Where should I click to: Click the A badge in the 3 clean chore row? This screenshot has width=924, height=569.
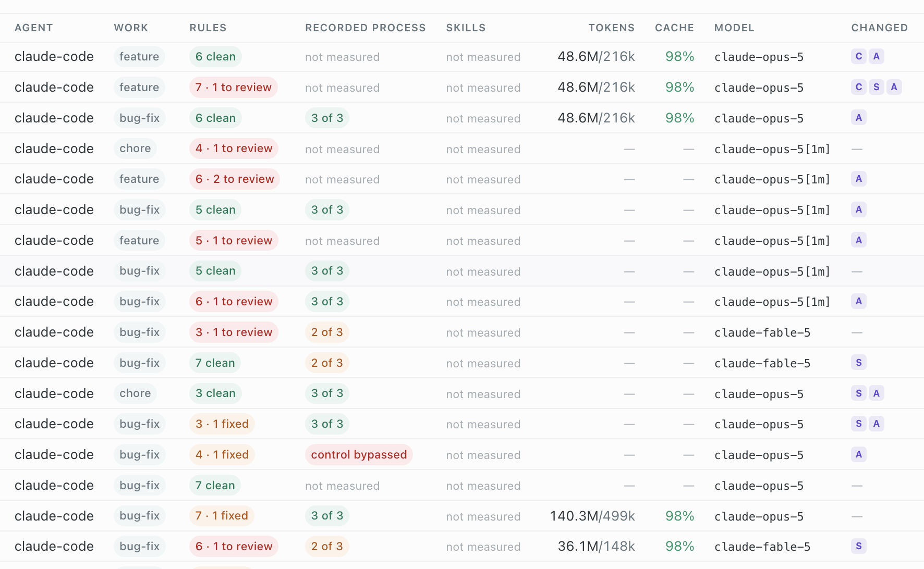pyautogui.click(x=877, y=393)
